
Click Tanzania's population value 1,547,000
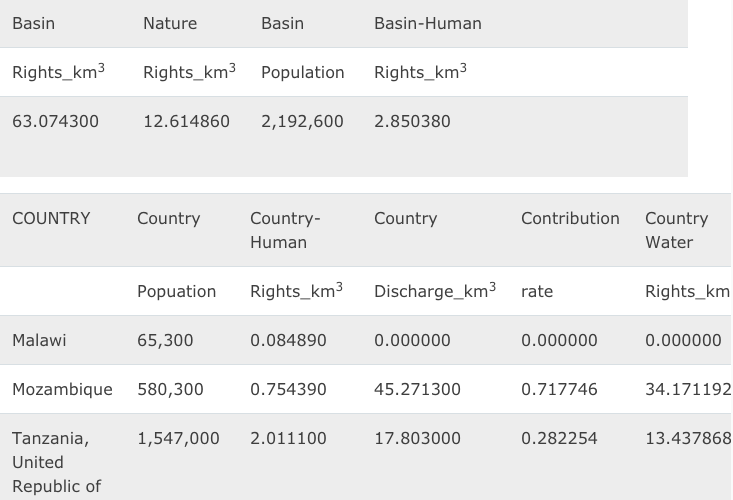tap(178, 438)
